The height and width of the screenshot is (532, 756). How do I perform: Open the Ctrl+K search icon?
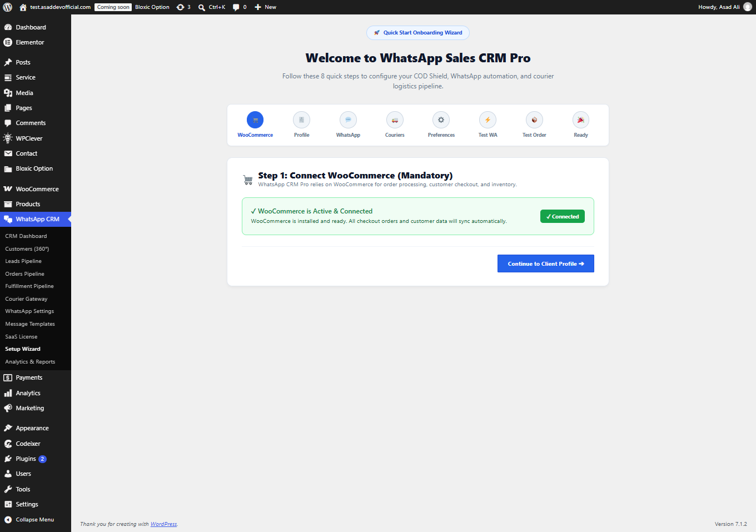click(x=202, y=7)
